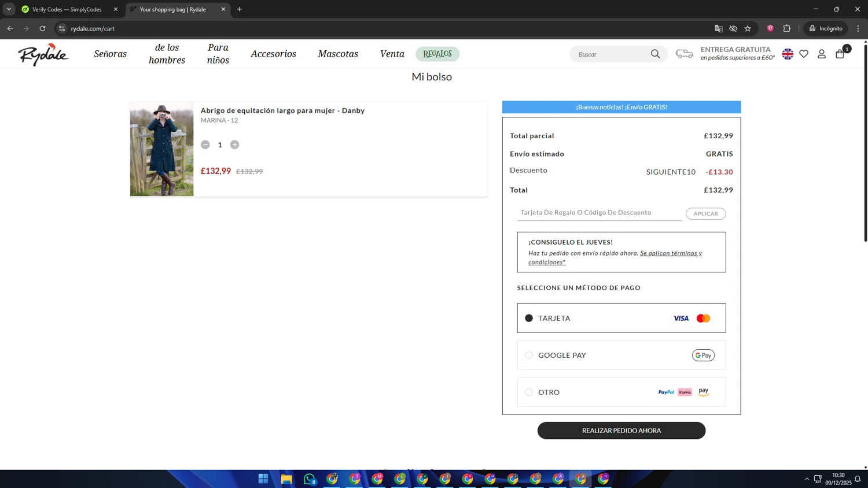Click the site information icon in address bar

click(62, 28)
